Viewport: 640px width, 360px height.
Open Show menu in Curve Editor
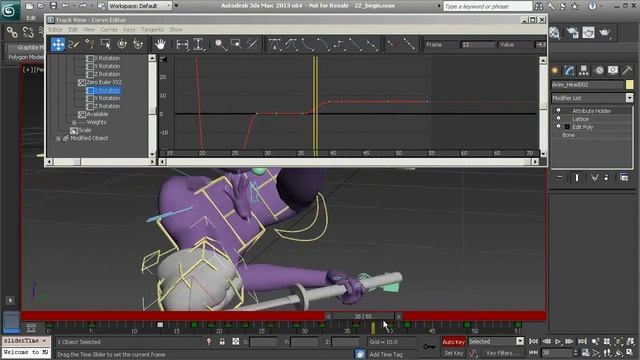176,29
